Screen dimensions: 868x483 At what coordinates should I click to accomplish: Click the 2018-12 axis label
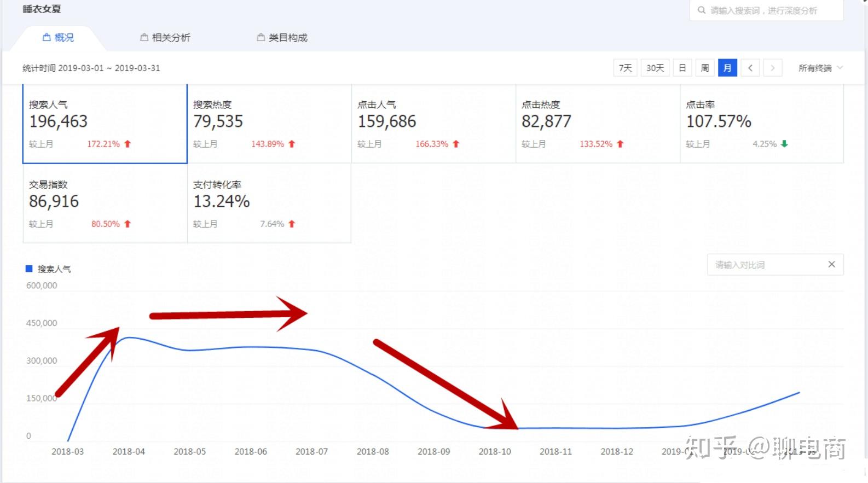click(x=617, y=451)
